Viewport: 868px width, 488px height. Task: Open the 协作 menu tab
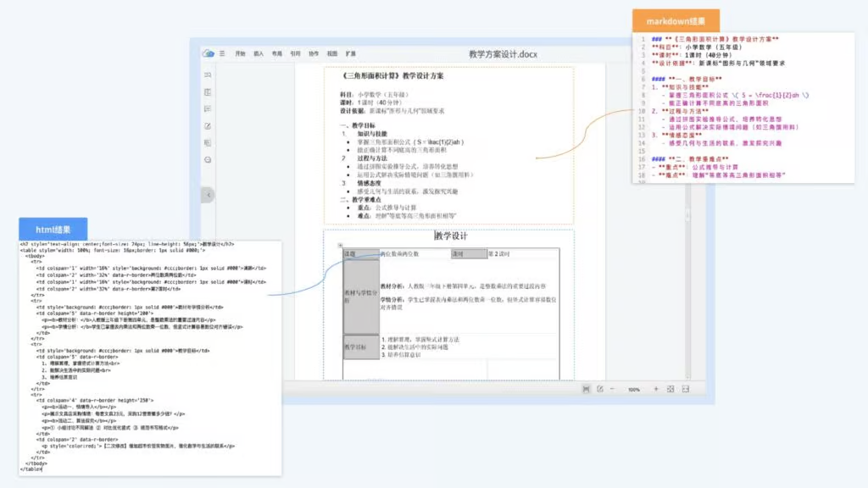314,53
